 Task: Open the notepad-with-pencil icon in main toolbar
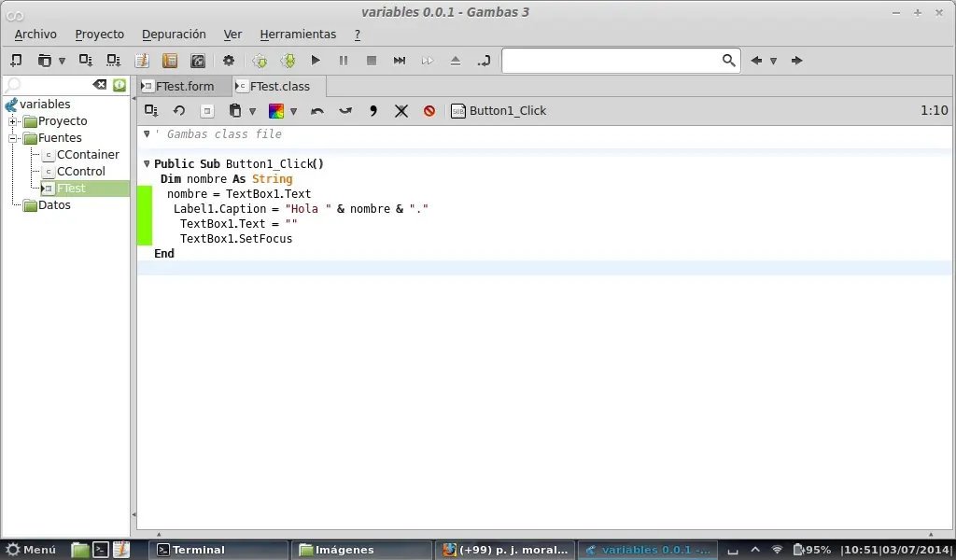[142, 61]
